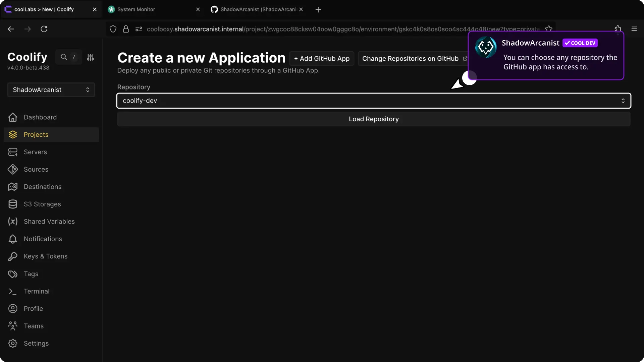Open the browser hamburger menu
This screenshot has width=644, height=362.
[634, 29]
